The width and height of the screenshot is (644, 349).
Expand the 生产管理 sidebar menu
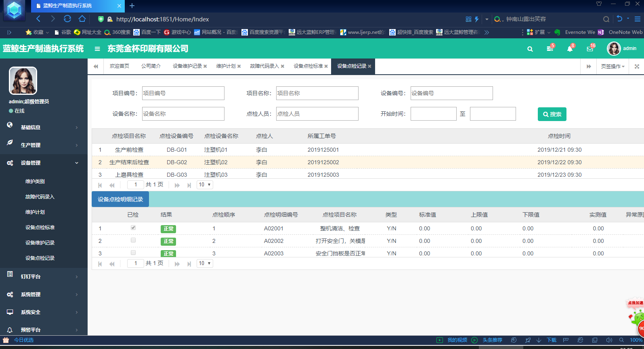44,145
